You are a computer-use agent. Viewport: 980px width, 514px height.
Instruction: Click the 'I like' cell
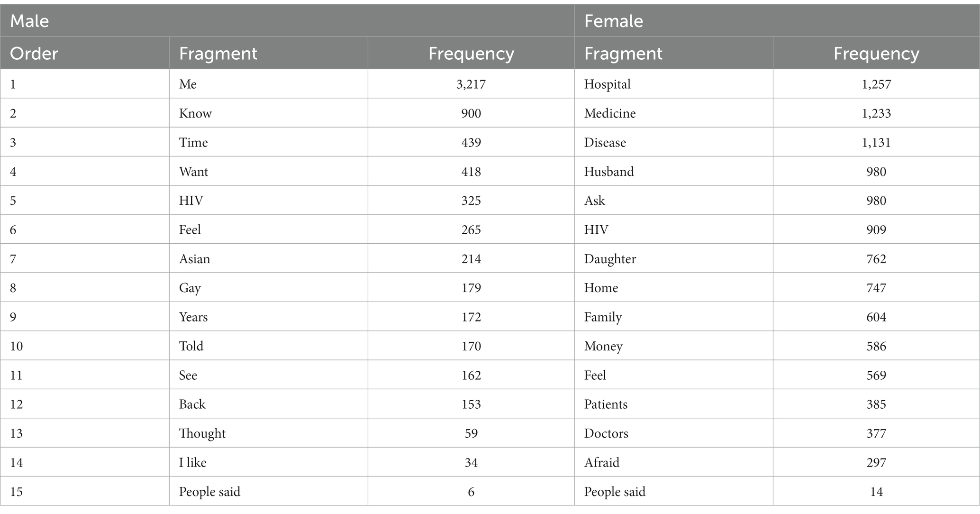[x=268, y=462]
